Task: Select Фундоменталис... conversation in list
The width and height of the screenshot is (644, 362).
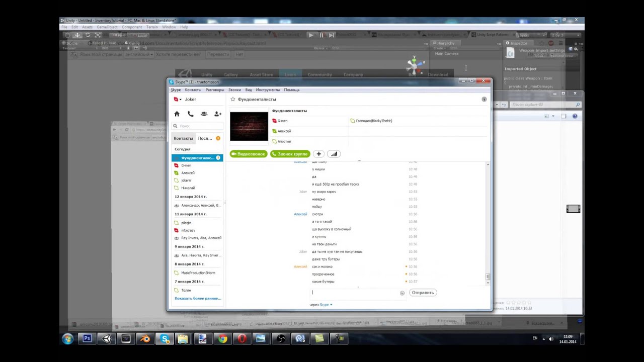Action: click(197, 158)
